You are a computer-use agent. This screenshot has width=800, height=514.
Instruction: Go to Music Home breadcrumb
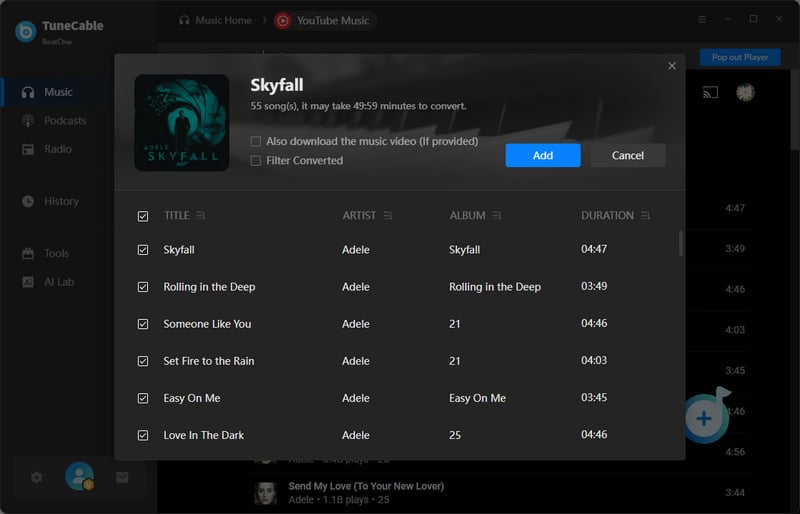(223, 20)
